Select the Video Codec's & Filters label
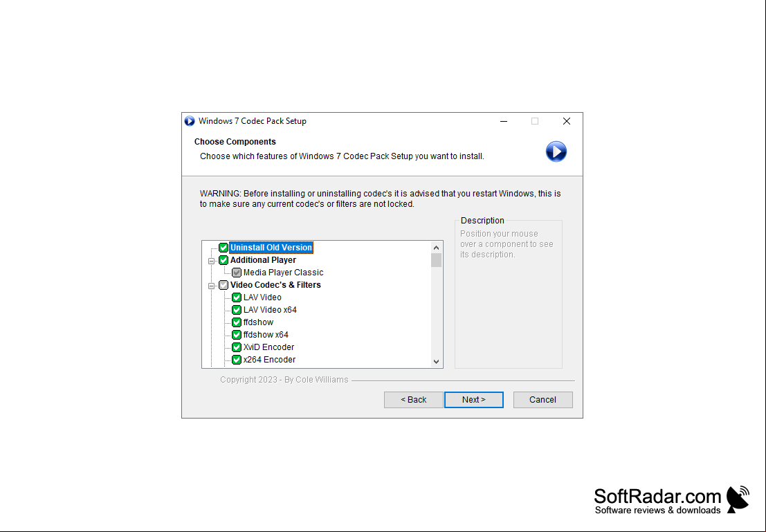Screen dimensions: 766x532 pyautogui.click(x=275, y=285)
